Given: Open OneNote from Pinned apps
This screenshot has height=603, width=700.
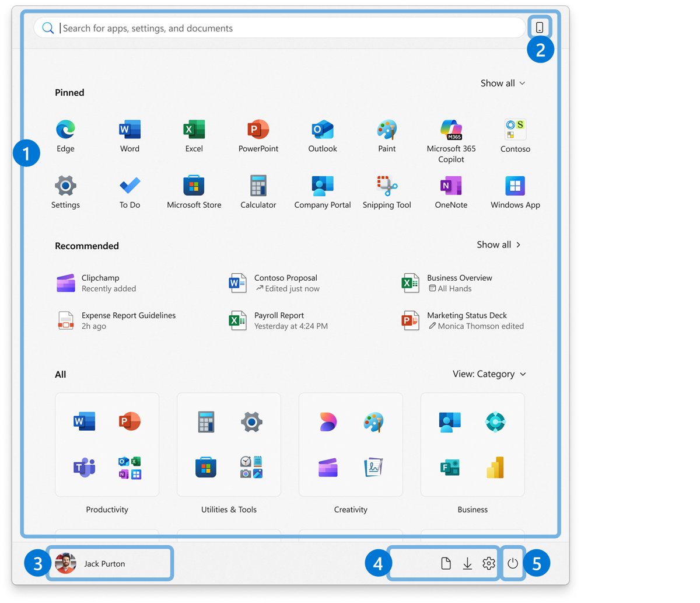Looking at the screenshot, I should [451, 192].
